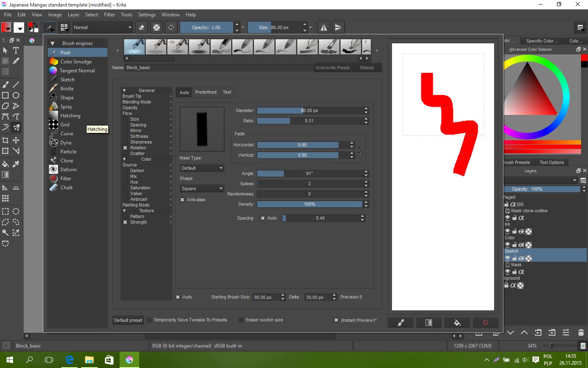Select the Dyna brush engine
588x368 pixels.
pos(78,142)
